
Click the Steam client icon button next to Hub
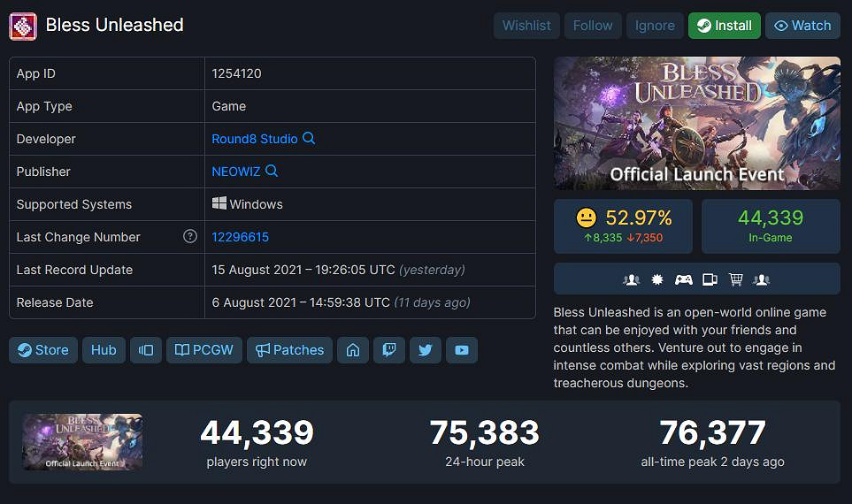(x=146, y=350)
